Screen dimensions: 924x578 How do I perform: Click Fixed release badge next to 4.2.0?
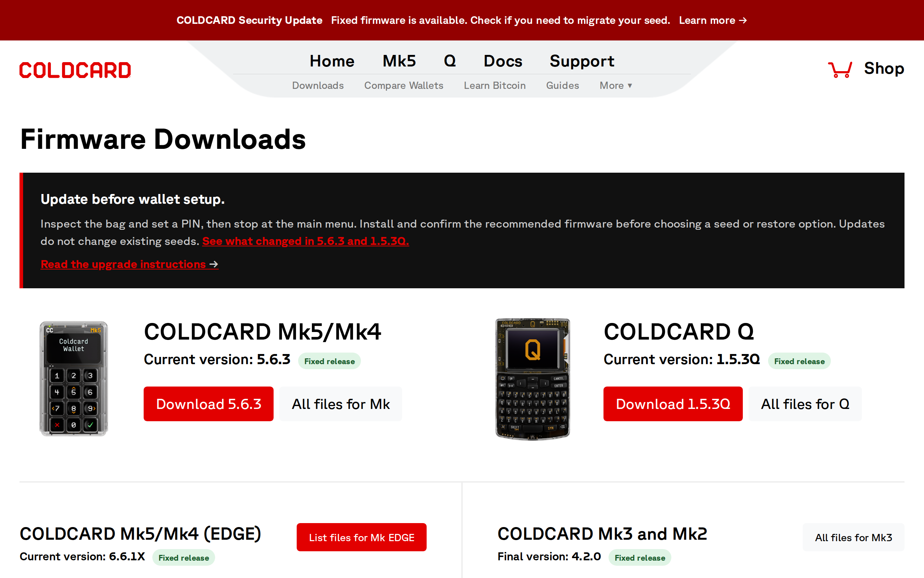(640, 557)
